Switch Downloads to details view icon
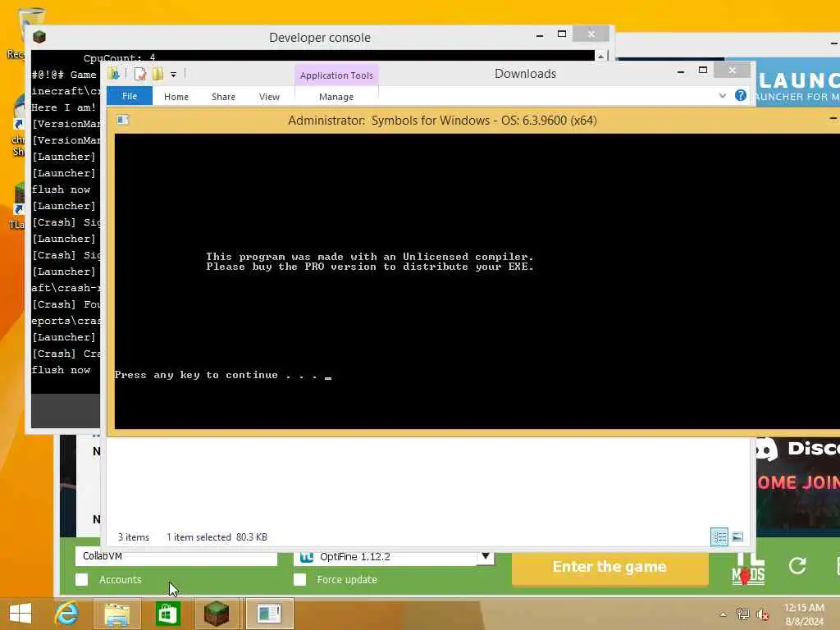Viewport: 840px width, 630px height. 719,536
